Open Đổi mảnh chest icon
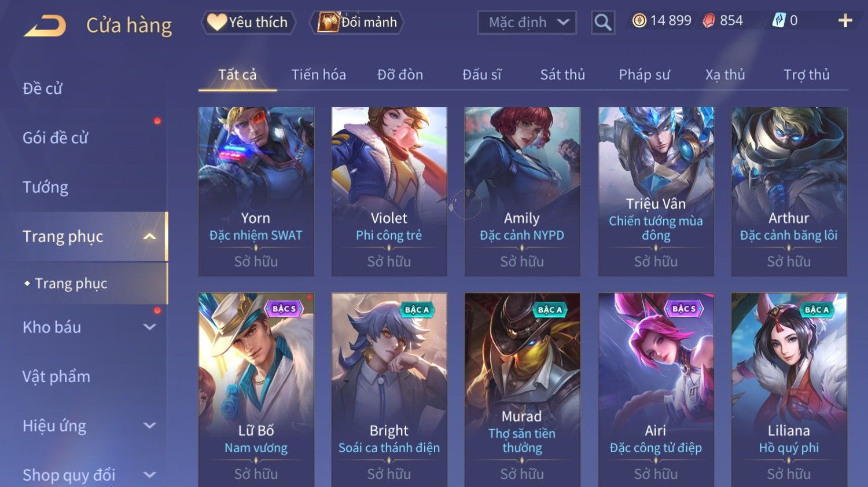Image resolution: width=868 pixels, height=487 pixels. click(328, 22)
